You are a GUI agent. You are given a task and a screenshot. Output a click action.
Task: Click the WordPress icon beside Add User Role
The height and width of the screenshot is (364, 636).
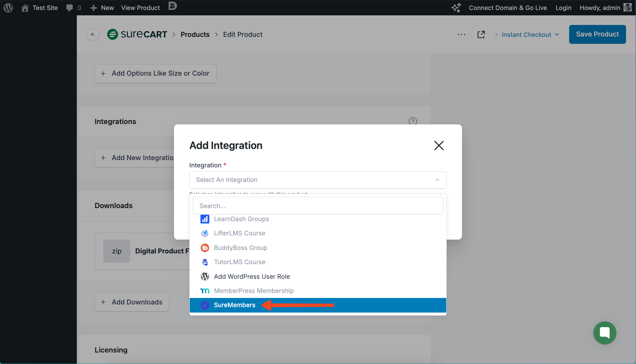(205, 276)
